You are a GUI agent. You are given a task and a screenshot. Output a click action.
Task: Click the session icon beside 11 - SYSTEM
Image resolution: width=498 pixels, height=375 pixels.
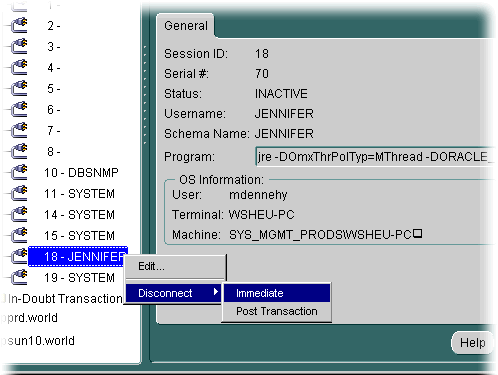[x=19, y=194]
